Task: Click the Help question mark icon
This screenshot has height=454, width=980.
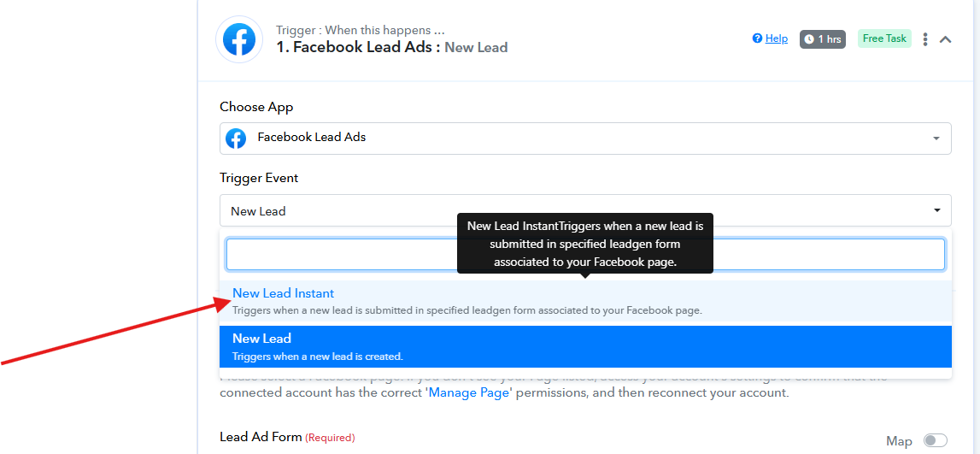Action: [758, 38]
